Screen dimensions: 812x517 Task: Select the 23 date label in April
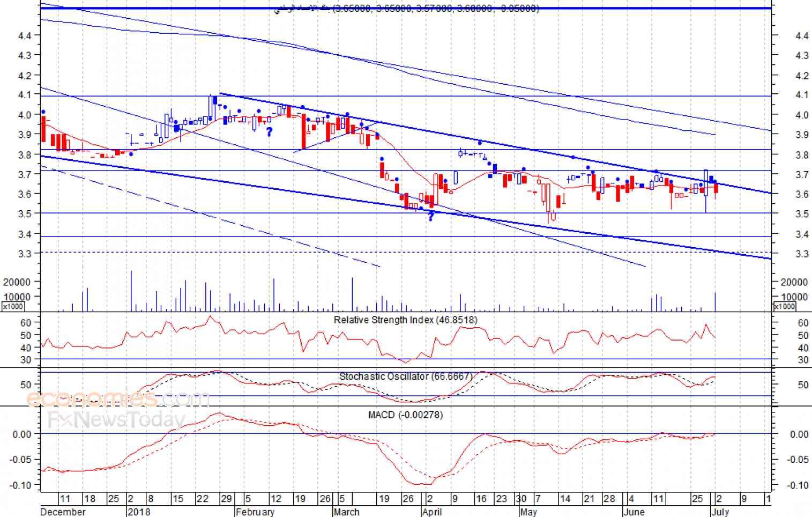pos(501,499)
